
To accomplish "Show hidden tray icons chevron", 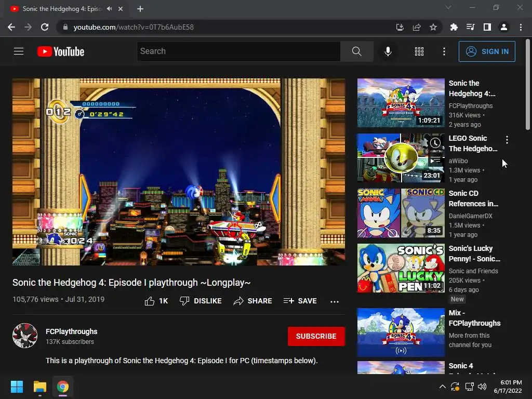I will [x=443, y=387].
